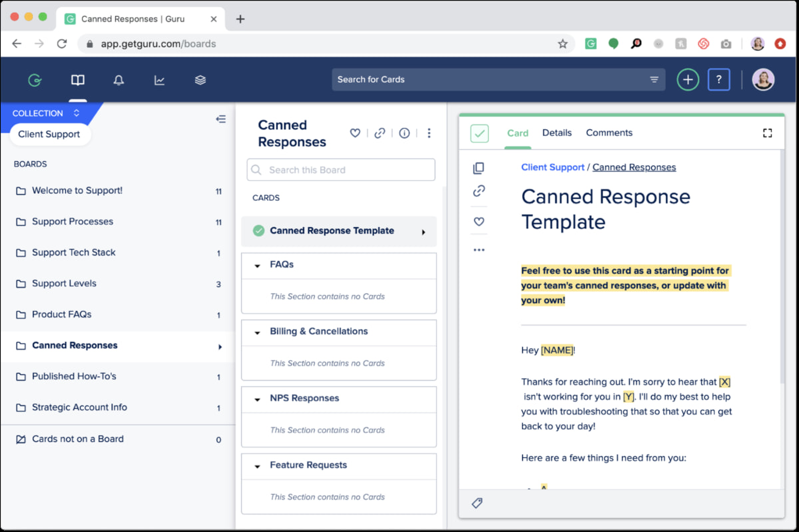Collapse the Feature Requests section

258,466
